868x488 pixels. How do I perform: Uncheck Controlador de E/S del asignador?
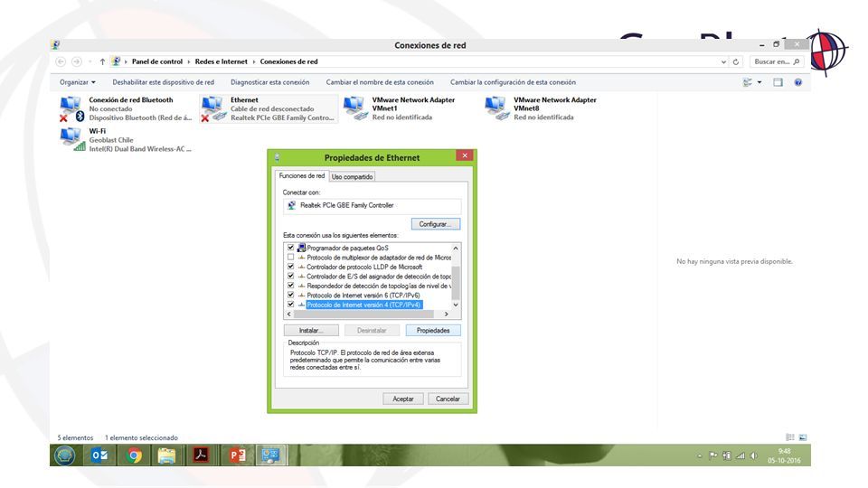290,276
